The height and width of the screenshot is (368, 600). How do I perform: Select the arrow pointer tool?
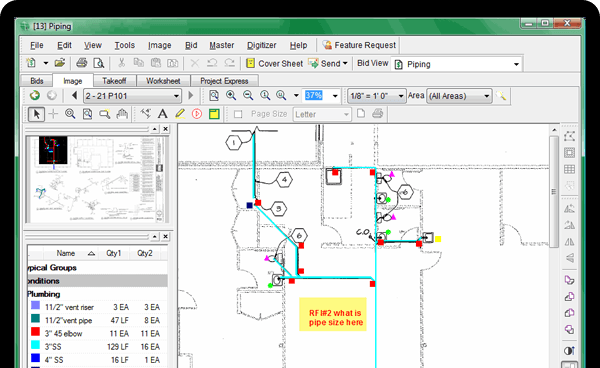[36, 114]
